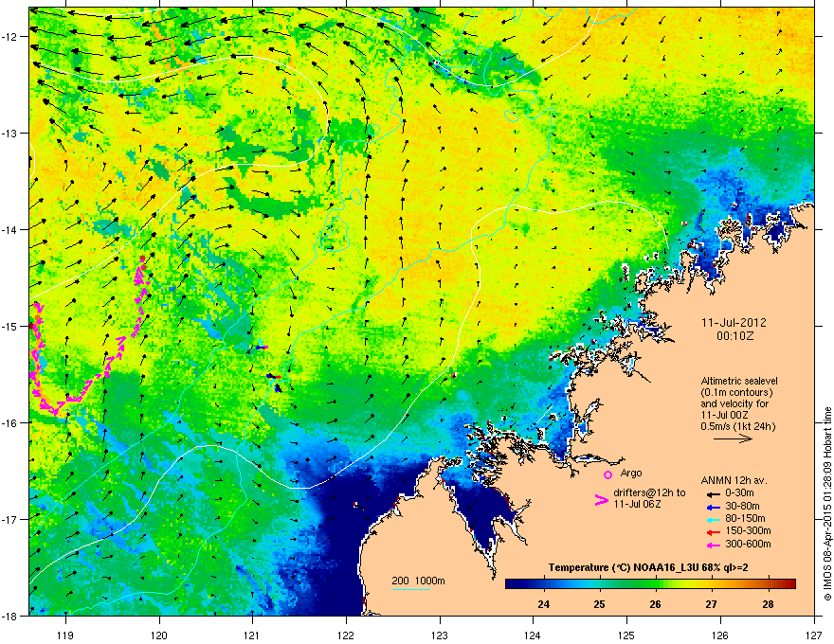Screen dimensions: 834x644
Task: Click the dark red end of temperature colorbar
Action: tap(789, 583)
